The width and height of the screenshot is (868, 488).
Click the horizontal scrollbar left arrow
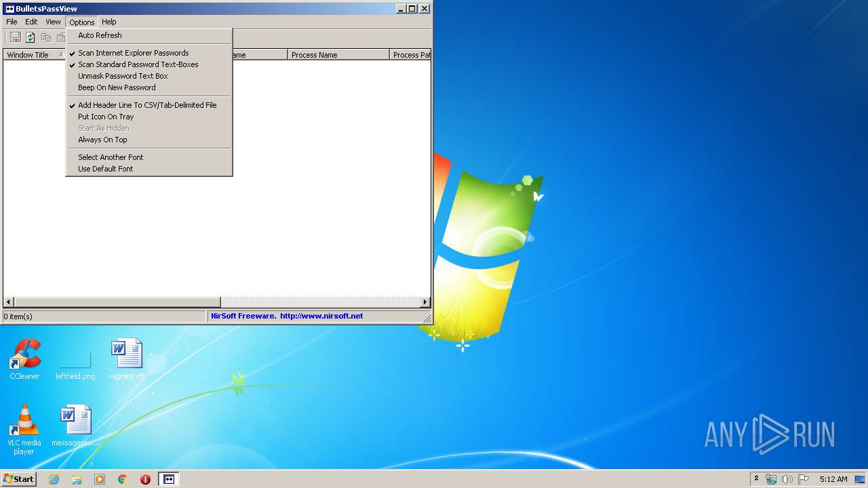[9, 302]
